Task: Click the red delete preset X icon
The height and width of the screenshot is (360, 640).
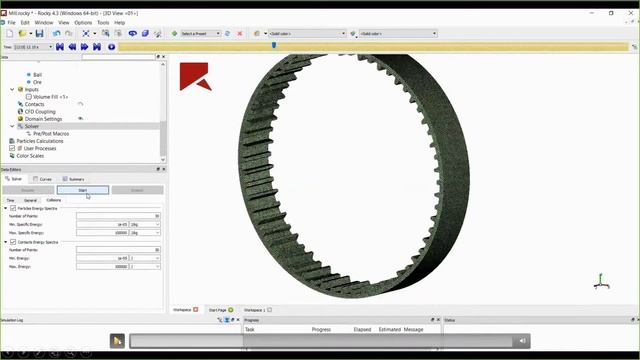Action: [x=240, y=33]
